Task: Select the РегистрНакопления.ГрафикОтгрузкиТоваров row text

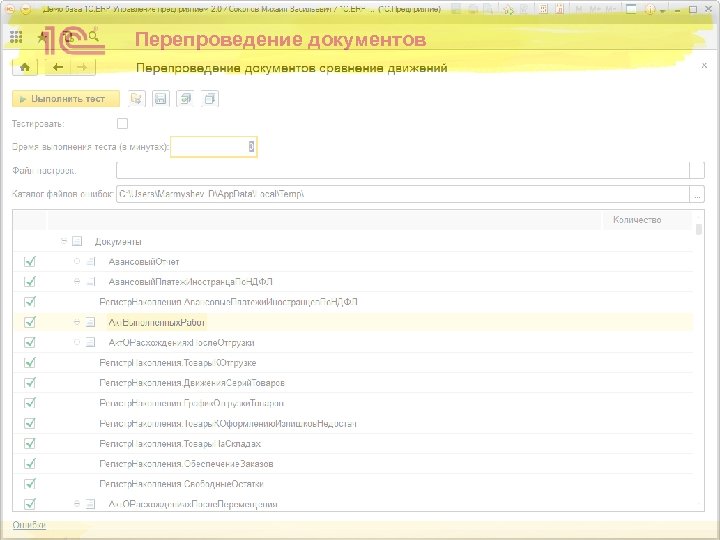Action: [x=191, y=403]
